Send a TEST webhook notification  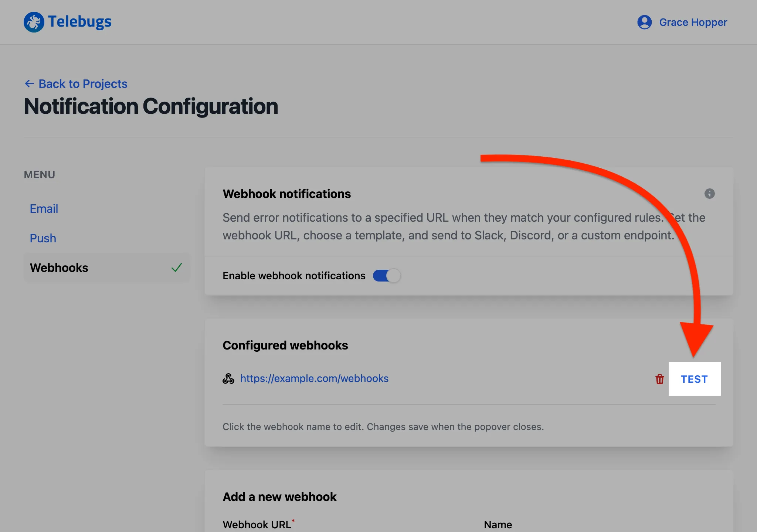tap(694, 379)
